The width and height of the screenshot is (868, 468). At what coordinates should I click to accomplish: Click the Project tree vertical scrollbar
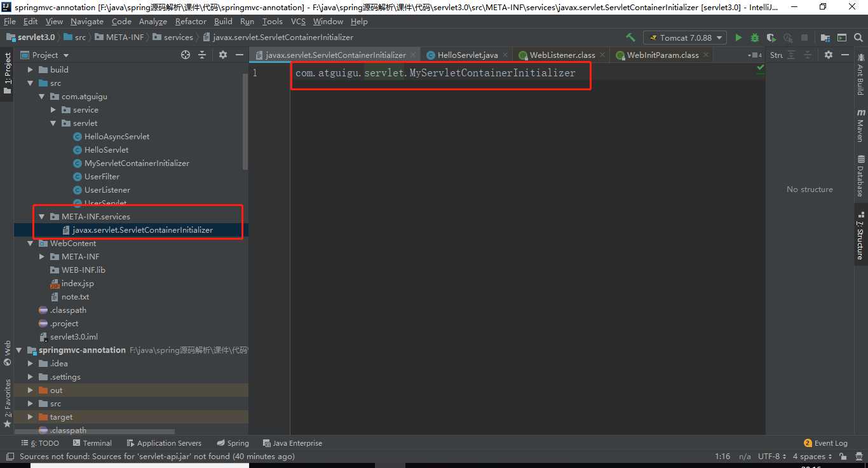pos(245,121)
